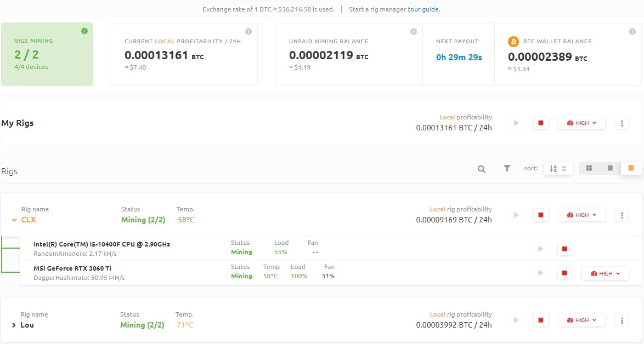This screenshot has height=344, width=644.
Task: Click RandomXmonero: 2.17 kH/s hashrate text
Action: tap(75, 254)
